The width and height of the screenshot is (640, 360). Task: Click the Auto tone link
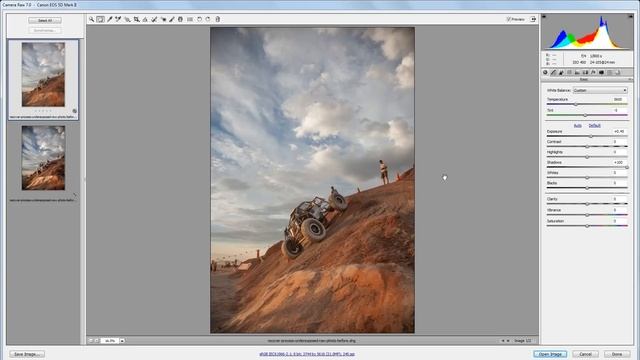click(x=578, y=126)
